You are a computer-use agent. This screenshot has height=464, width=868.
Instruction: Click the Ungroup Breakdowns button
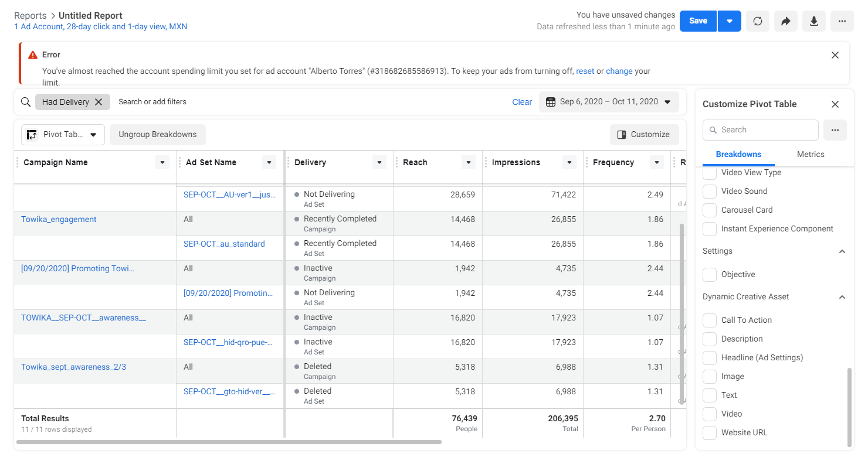click(x=158, y=135)
